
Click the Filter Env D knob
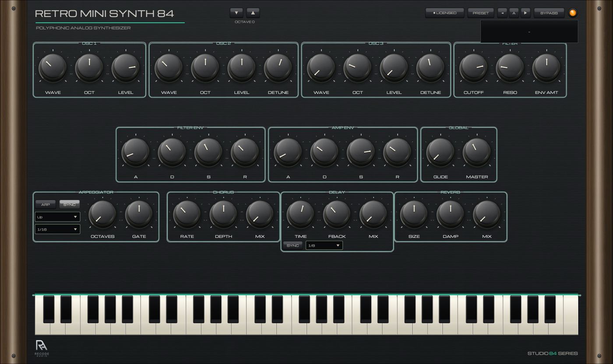click(x=172, y=152)
